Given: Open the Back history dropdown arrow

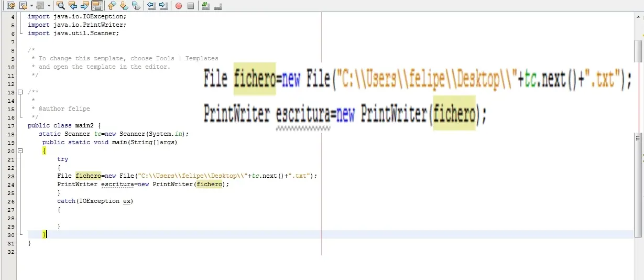Looking at the screenshot, I should tap(31, 6).
